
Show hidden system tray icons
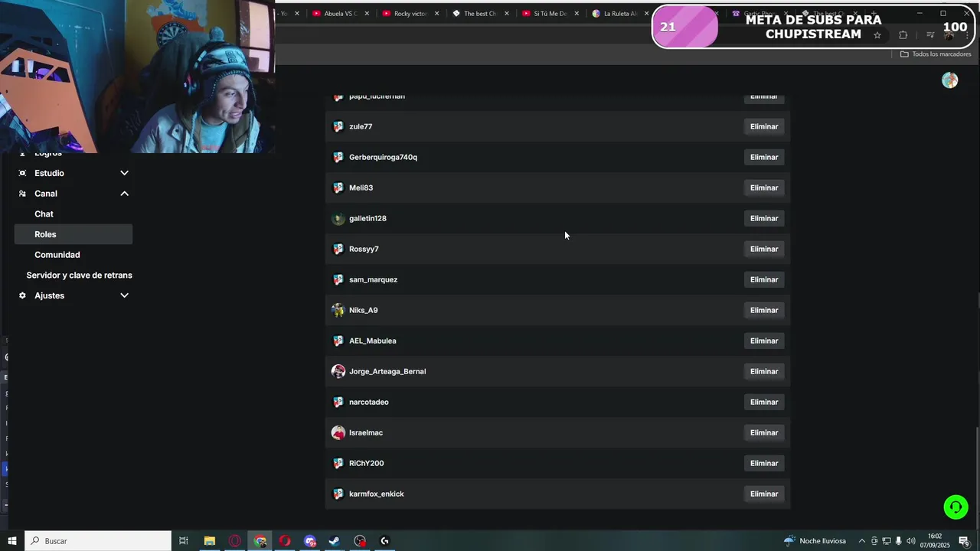(862, 541)
